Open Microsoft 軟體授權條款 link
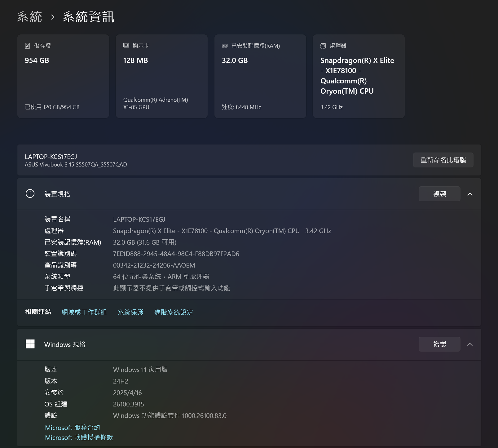Viewport: 498px width, 448px height. [x=79, y=437]
